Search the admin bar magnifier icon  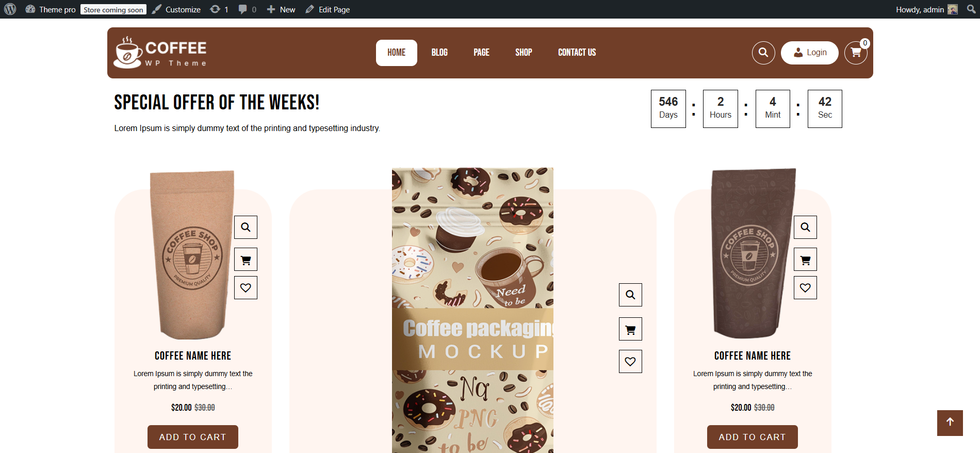971,9
